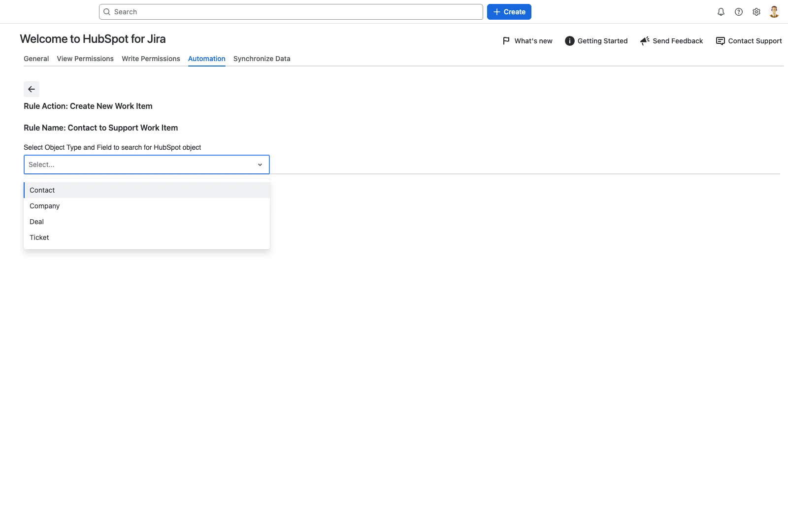Choose Deal from the dropdown list
The image size is (788, 532).
(x=147, y=222)
